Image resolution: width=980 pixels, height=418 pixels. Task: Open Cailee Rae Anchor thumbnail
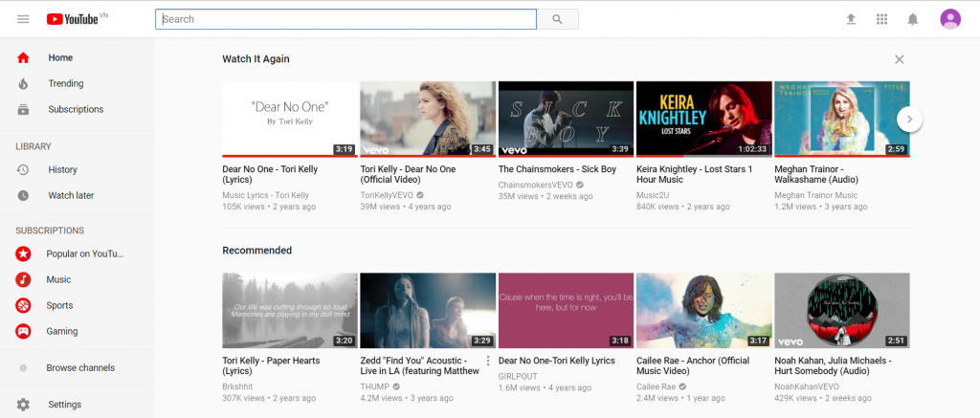pyautogui.click(x=704, y=311)
